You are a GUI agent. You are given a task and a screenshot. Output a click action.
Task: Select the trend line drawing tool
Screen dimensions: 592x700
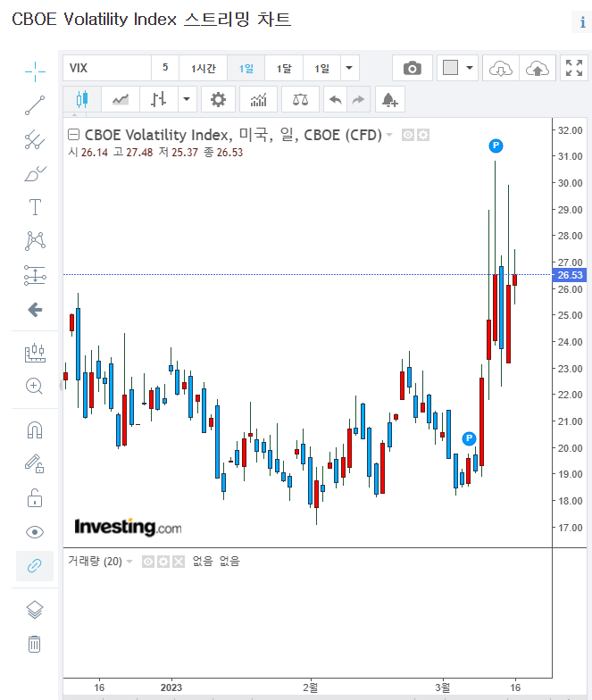click(x=35, y=105)
